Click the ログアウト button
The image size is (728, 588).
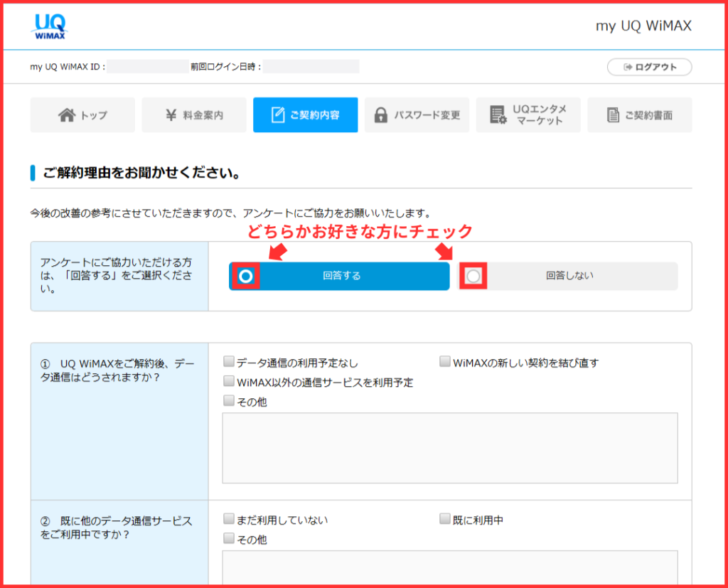click(650, 67)
